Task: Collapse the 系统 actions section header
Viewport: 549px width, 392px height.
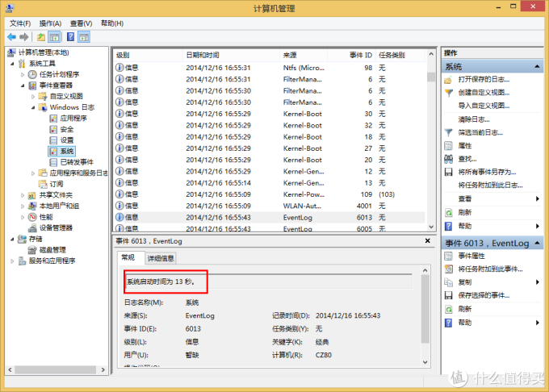Action: pyautogui.click(x=492, y=66)
